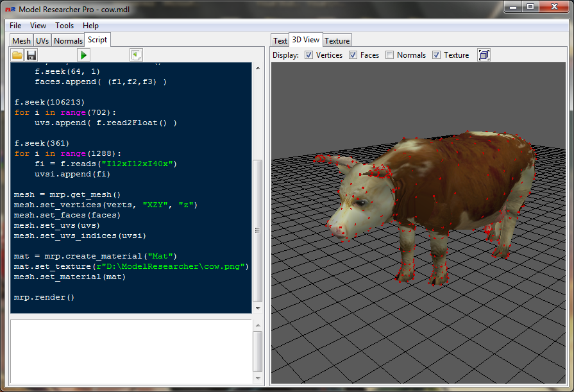
Task: Select the 3D View tab
Action: pos(306,40)
